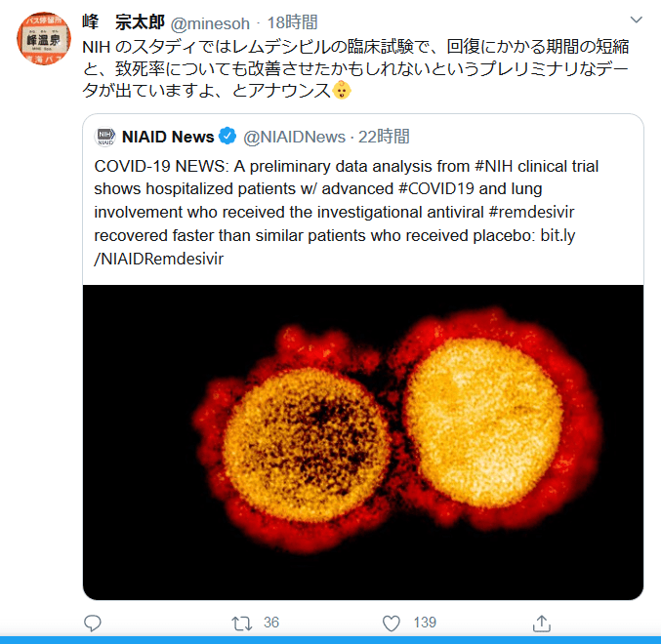This screenshot has height=644, width=661.
Task: Open the coronavirus microscopy image
Action: 363,442
